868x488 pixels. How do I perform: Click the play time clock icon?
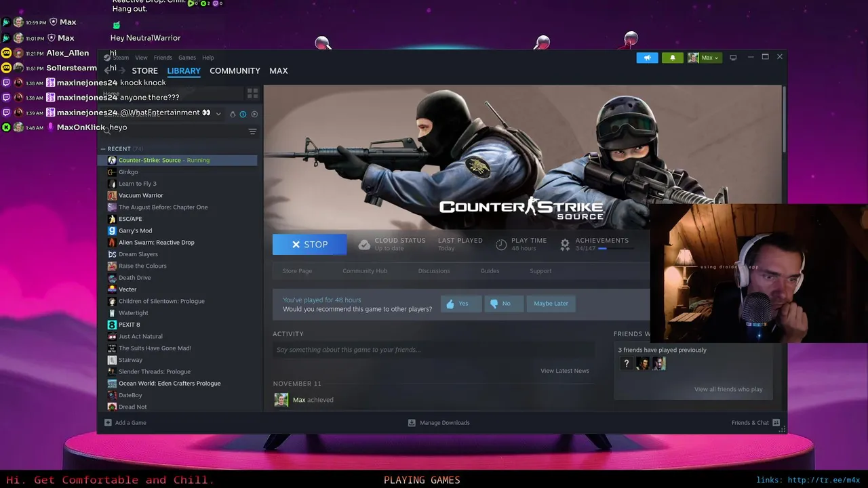(x=501, y=245)
